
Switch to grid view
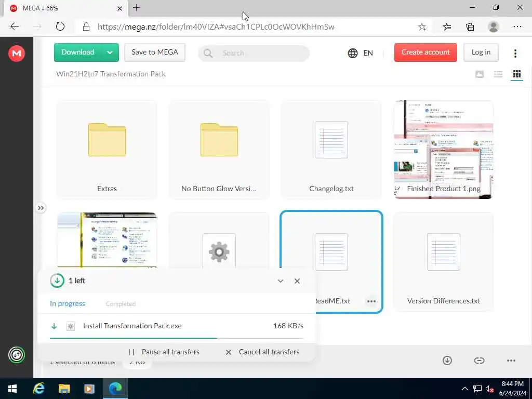517,74
